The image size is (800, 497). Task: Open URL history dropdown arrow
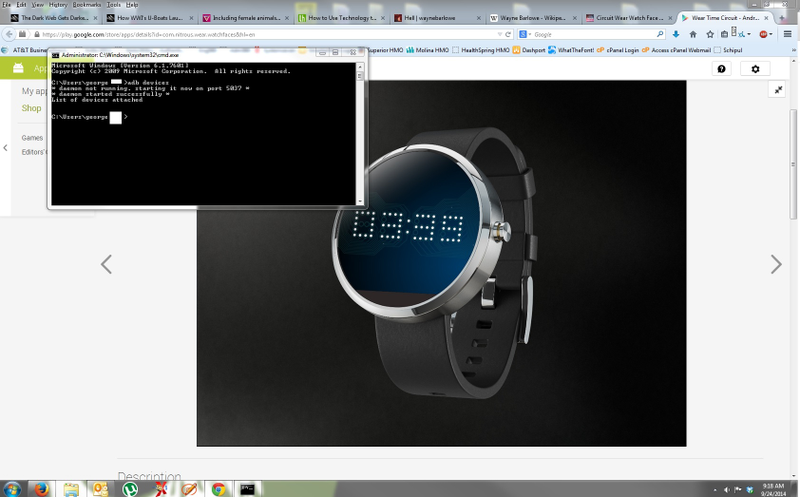(x=499, y=34)
